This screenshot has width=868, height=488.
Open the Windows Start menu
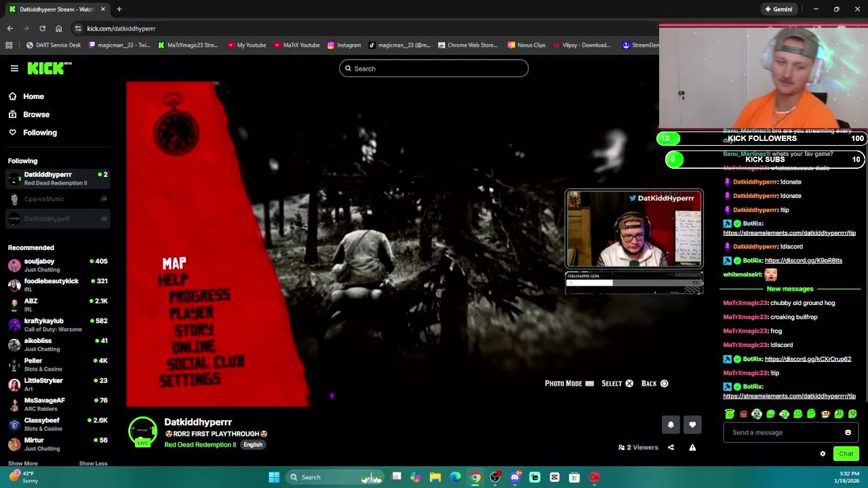(x=274, y=477)
